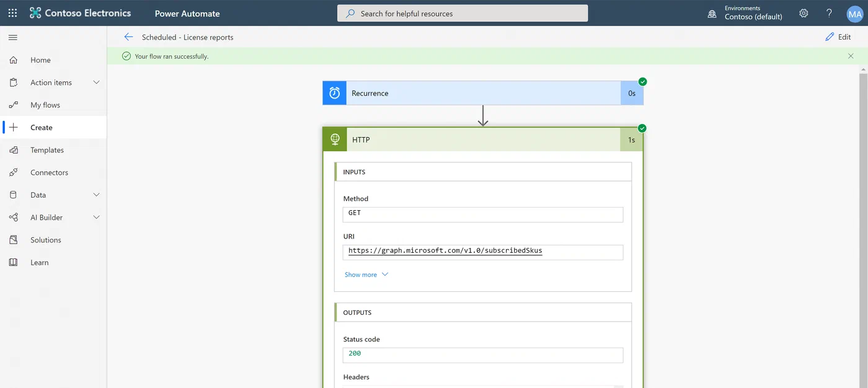The image size is (868, 388).
Task: Click the vertical page scrollbar
Action: point(863,229)
